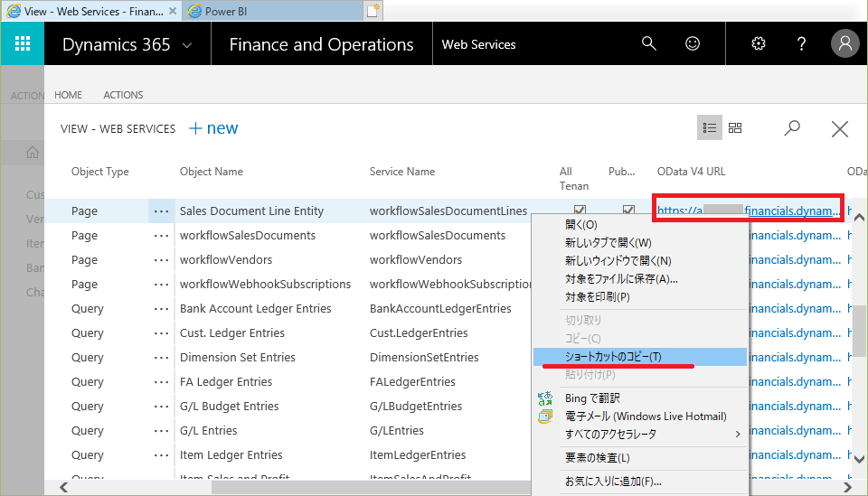
Task: Open the app launcher waffle icon
Action: [22, 43]
